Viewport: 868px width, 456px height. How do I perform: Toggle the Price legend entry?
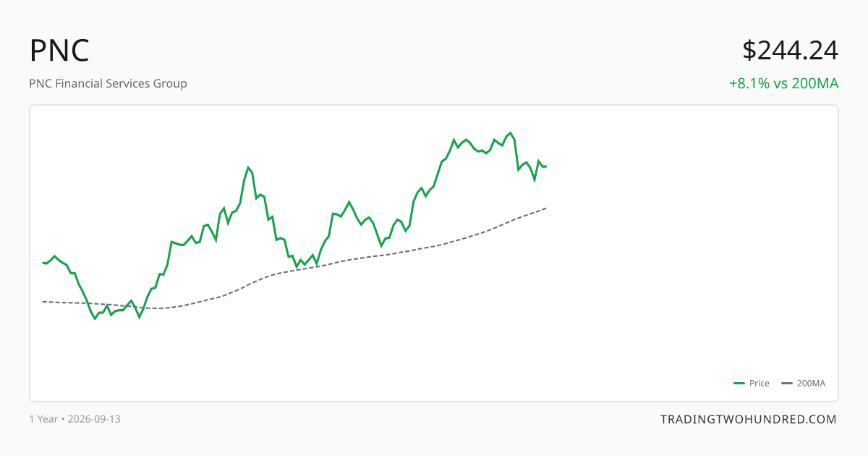click(x=752, y=384)
